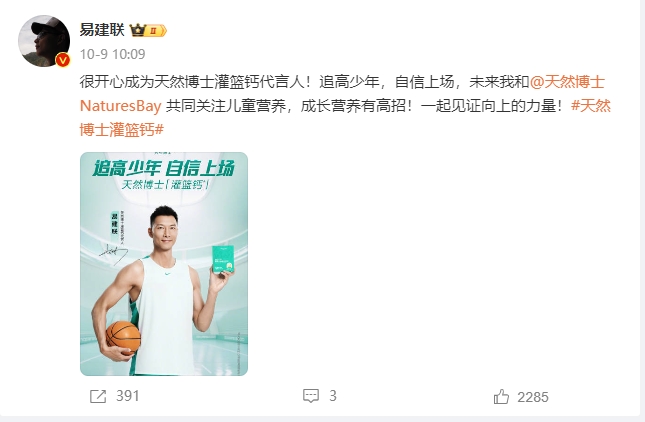Open hashtag text 博士灌篮钙# on third line

(122, 130)
